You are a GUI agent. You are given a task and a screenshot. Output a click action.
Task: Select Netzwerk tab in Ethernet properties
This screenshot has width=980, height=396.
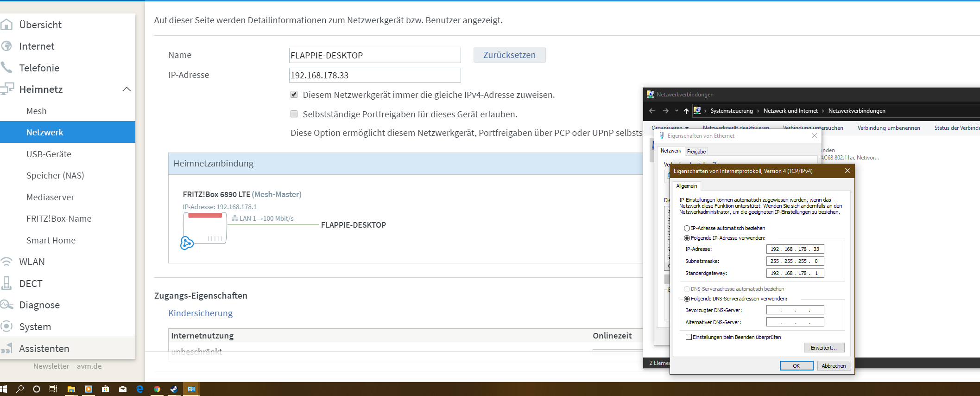tap(670, 151)
